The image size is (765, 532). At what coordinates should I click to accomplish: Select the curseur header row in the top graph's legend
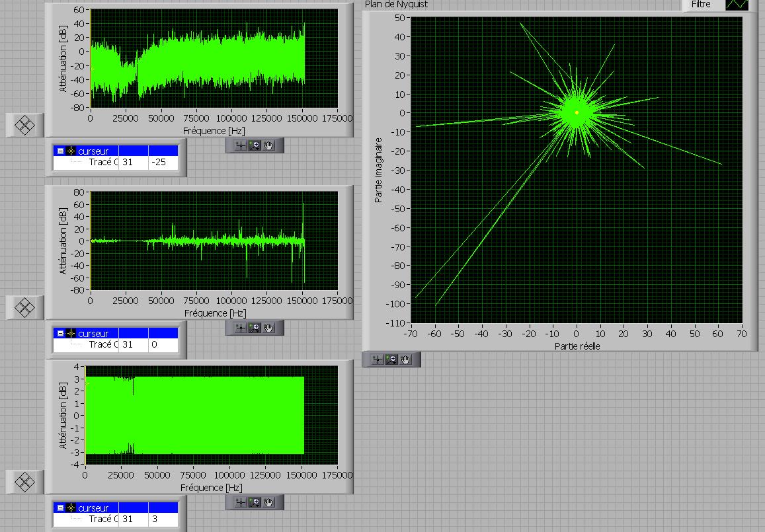point(116,151)
